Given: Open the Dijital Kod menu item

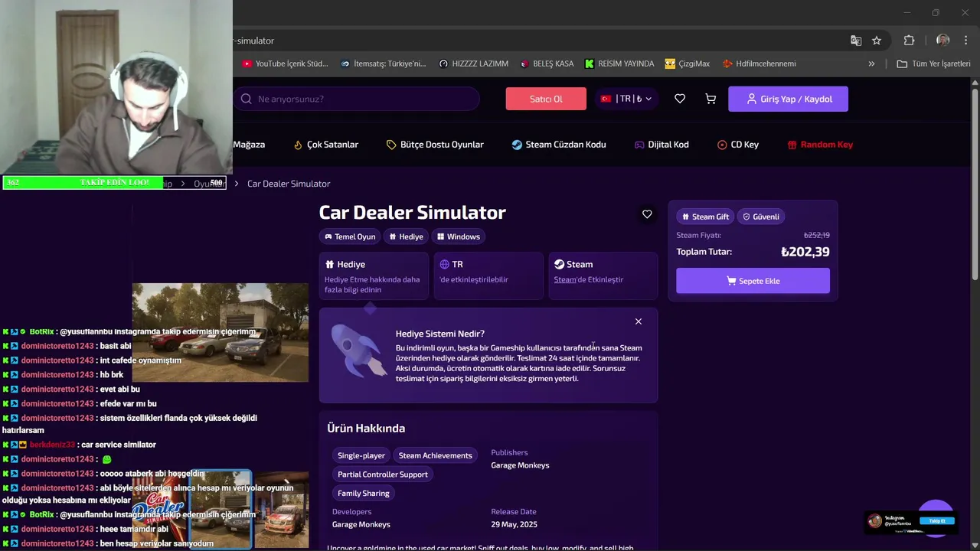Looking at the screenshot, I should tap(661, 145).
